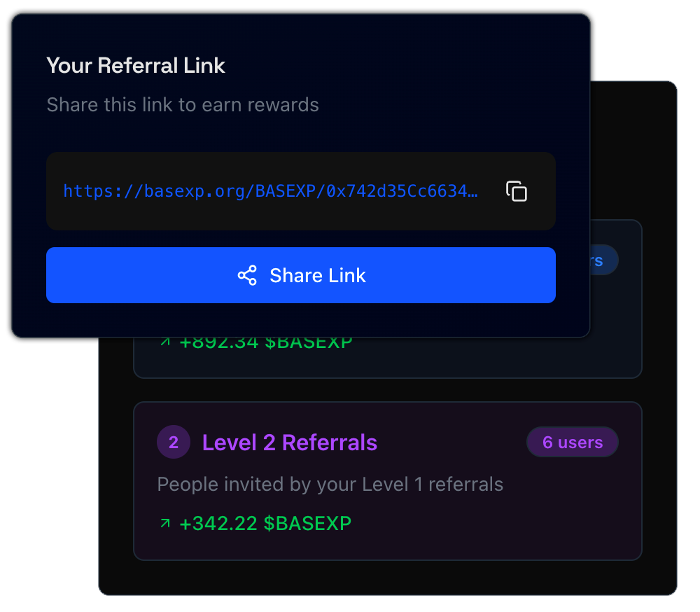Open the referral link https://basexp.org/BASEXP/0x742d35Cc6634...
This screenshot has height=612, width=700.
point(273,191)
